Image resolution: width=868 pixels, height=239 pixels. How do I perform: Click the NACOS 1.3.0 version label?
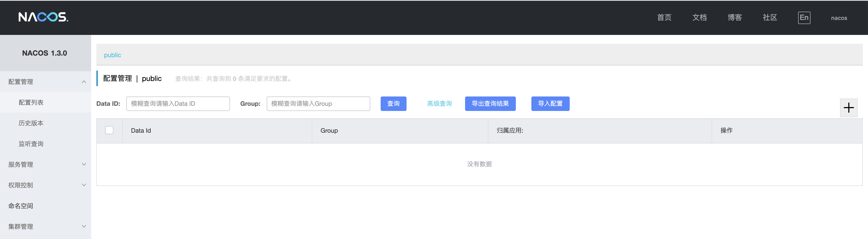tap(45, 53)
